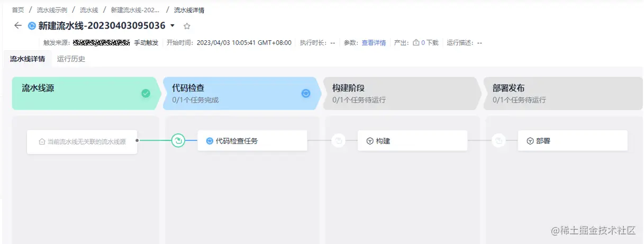Click the start time 2023/04/03 10:05:41 value
The height and width of the screenshot is (244, 644).
tap(244, 43)
